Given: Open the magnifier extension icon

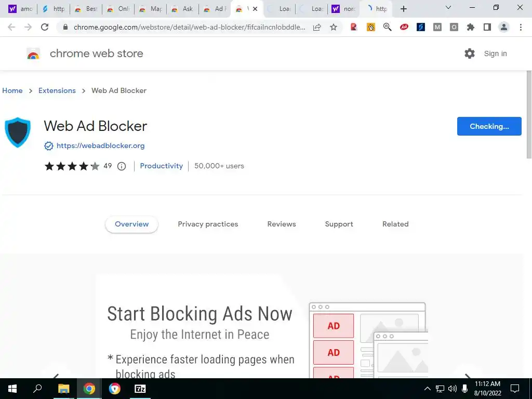Looking at the screenshot, I should coord(387,27).
